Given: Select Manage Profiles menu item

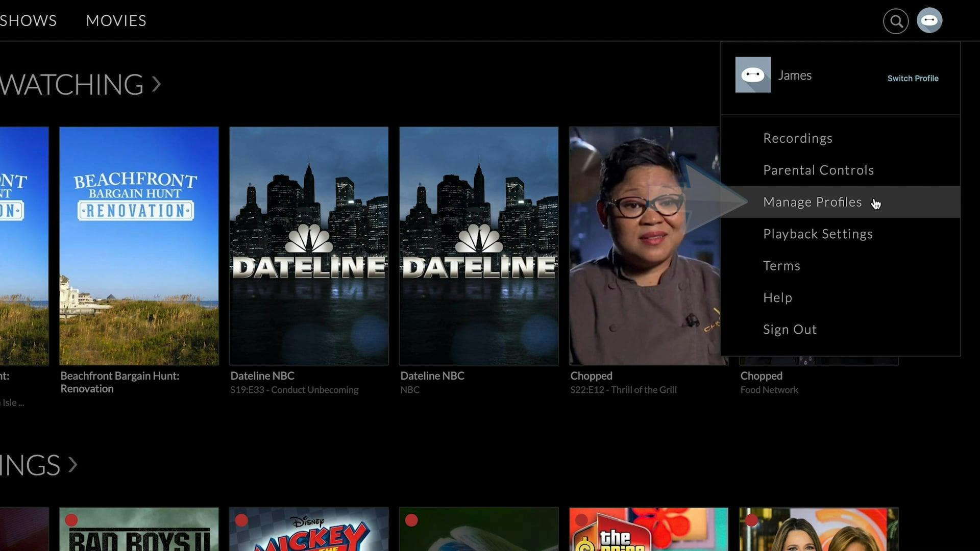Looking at the screenshot, I should click(812, 202).
